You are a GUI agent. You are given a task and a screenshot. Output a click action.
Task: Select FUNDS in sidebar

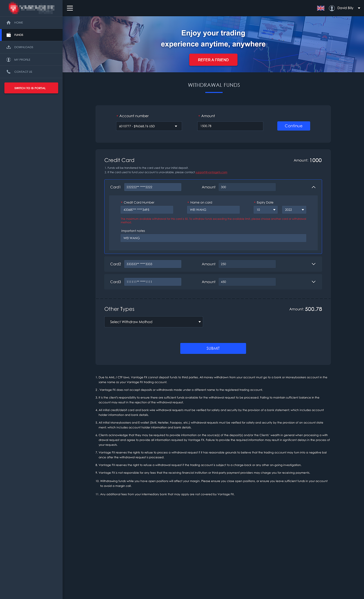tap(31, 35)
